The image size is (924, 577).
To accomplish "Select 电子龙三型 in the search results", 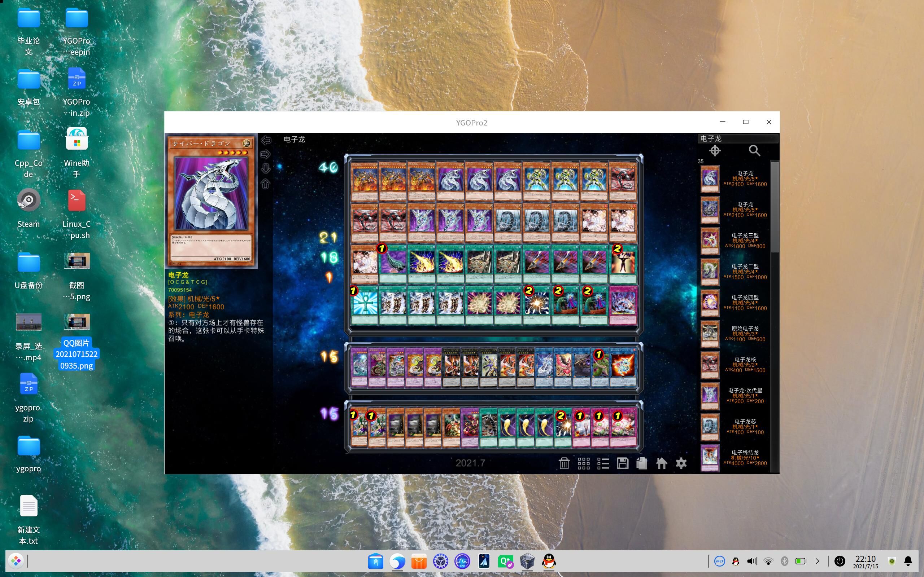I will point(745,241).
